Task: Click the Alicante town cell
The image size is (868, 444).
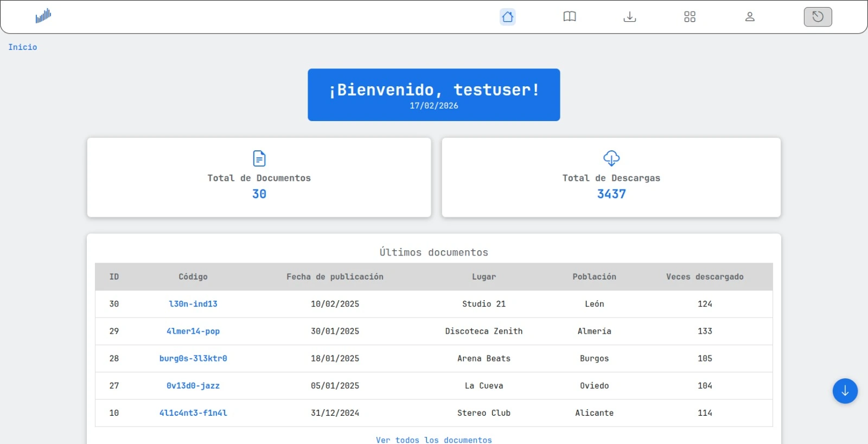Action: 595,413
